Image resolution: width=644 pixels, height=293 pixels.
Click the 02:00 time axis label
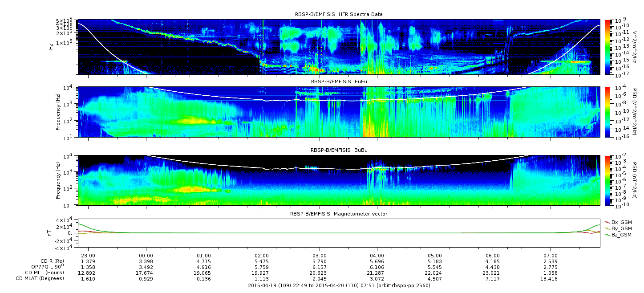(262, 256)
